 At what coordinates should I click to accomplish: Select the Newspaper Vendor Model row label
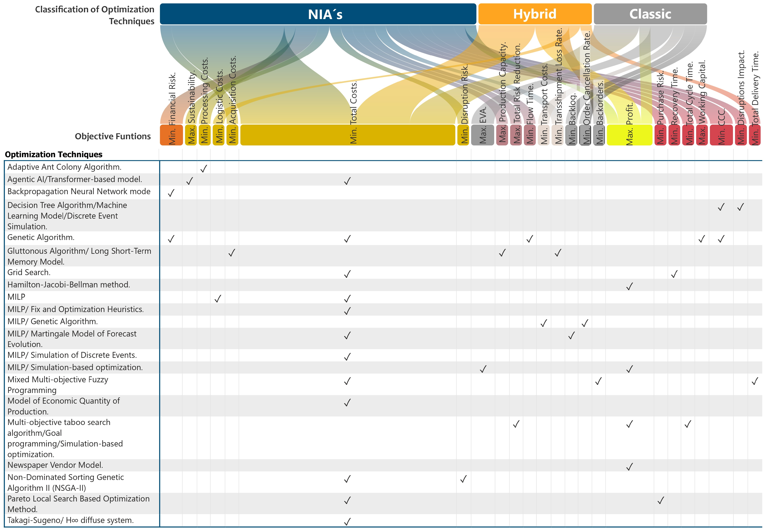coord(55,465)
